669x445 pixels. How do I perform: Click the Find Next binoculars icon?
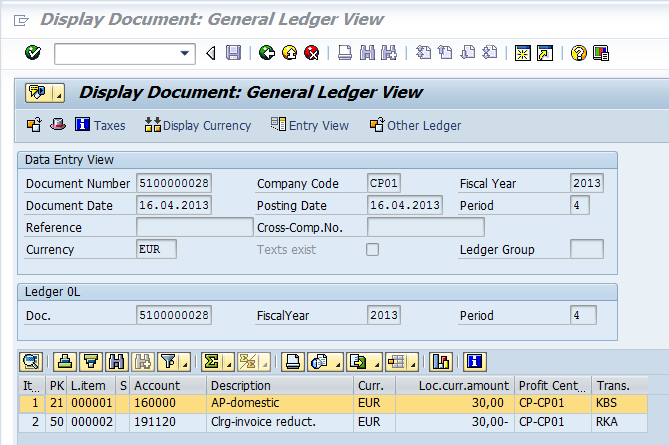(x=389, y=53)
